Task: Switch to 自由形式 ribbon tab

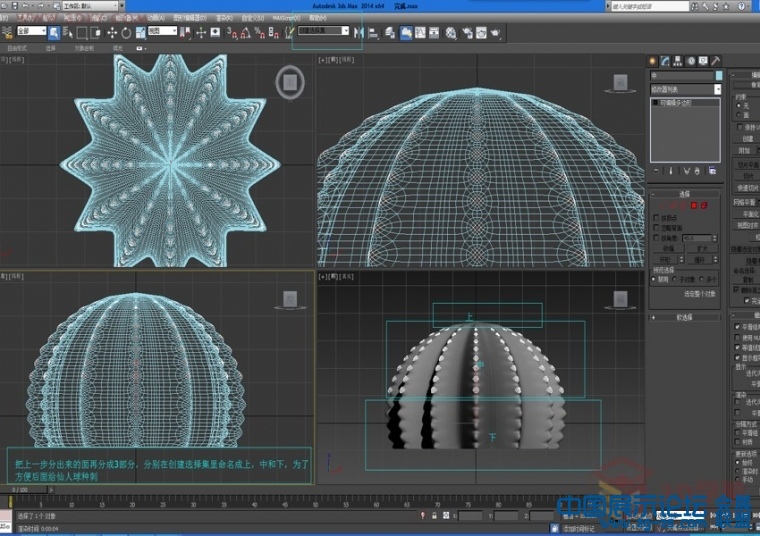Action: click(17, 48)
